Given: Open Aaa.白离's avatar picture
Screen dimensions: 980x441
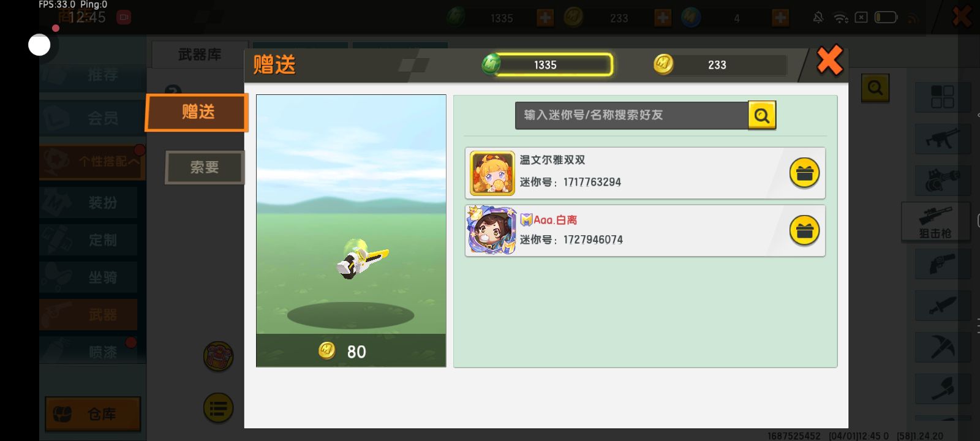Looking at the screenshot, I should [x=492, y=230].
